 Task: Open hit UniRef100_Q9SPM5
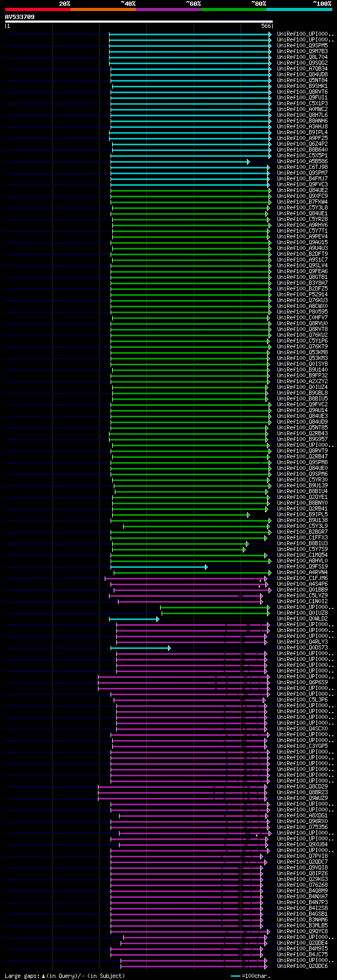tap(302, 46)
